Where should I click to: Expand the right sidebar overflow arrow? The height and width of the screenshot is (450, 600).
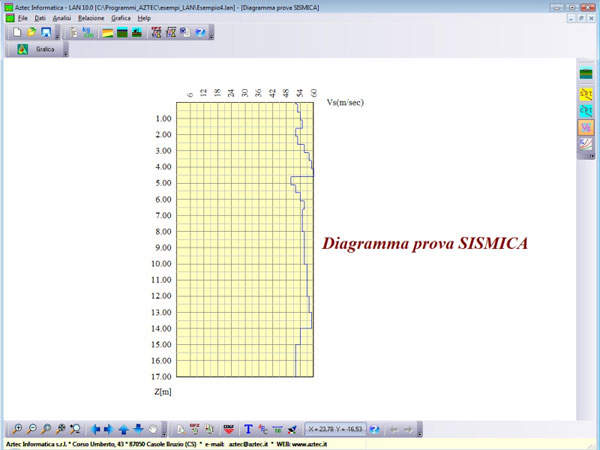point(592,156)
